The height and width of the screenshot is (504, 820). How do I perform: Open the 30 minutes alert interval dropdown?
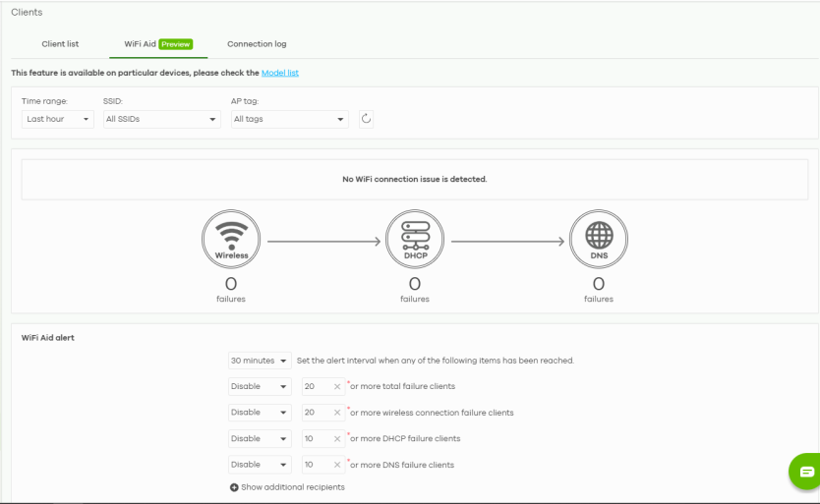coord(260,361)
